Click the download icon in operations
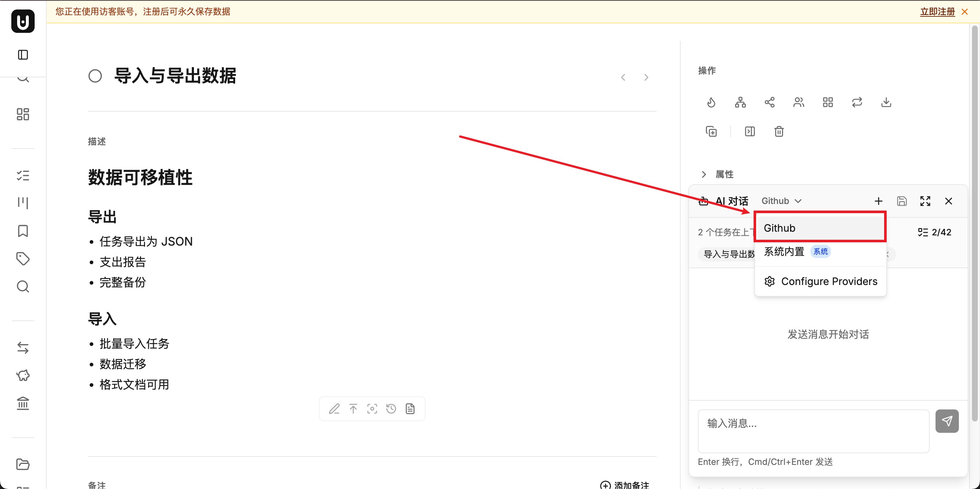Viewport: 980px width, 489px height. coord(886,102)
